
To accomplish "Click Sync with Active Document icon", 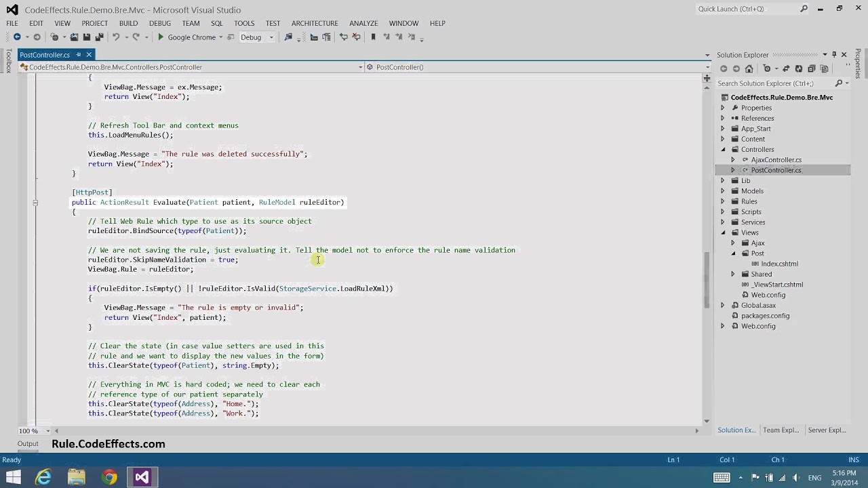I will click(786, 68).
